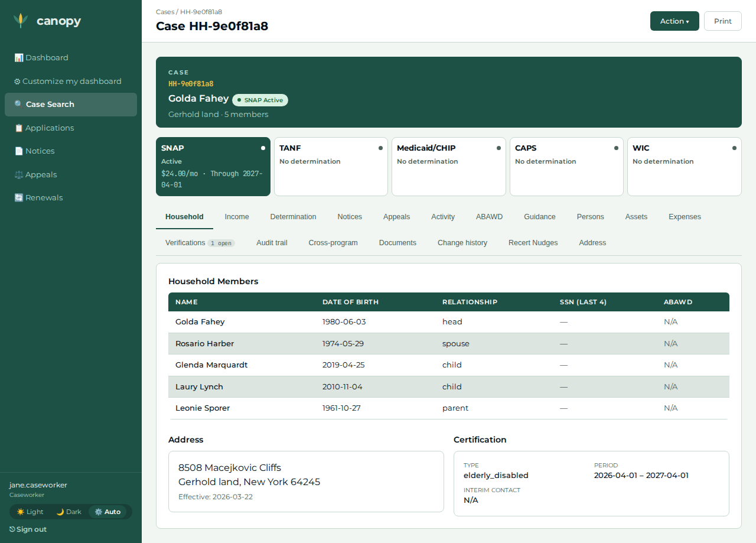The image size is (756, 543).
Task: Select the Medicaid/CHIP program card
Action: [x=449, y=167]
